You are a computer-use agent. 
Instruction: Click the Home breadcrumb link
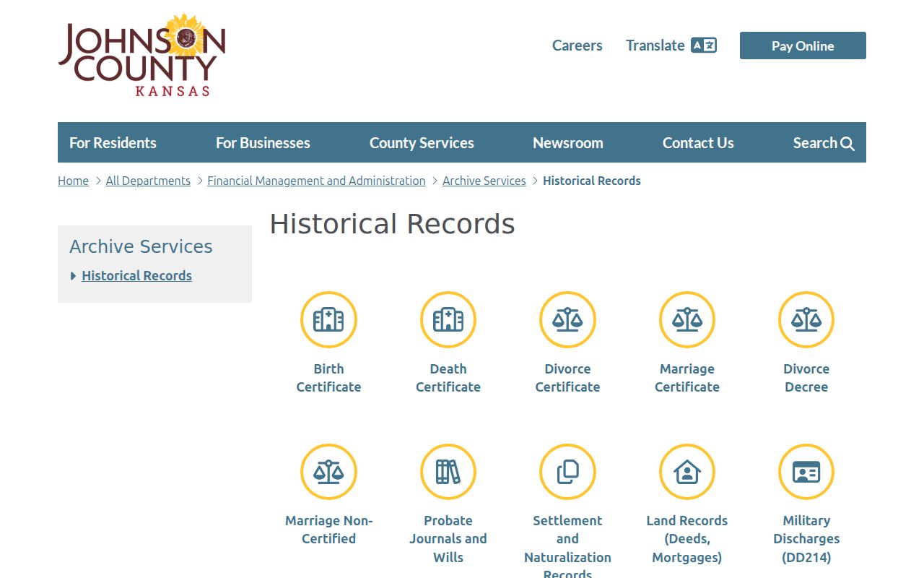click(x=73, y=181)
